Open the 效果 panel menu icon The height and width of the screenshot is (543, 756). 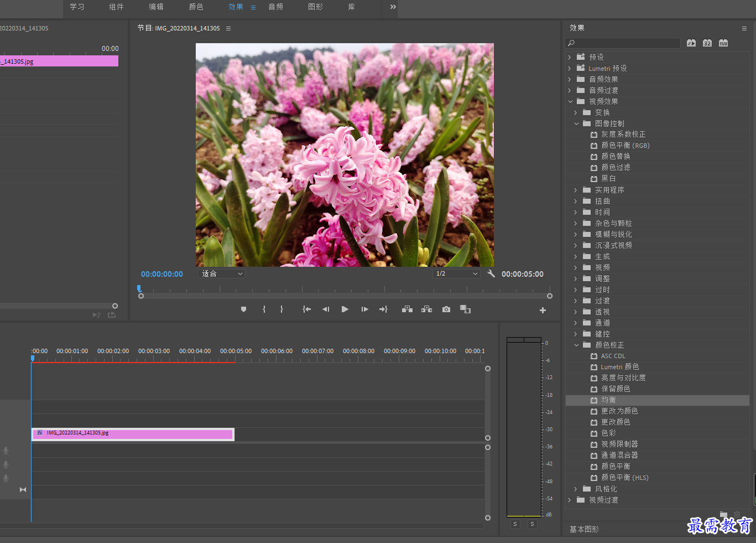tap(744, 28)
